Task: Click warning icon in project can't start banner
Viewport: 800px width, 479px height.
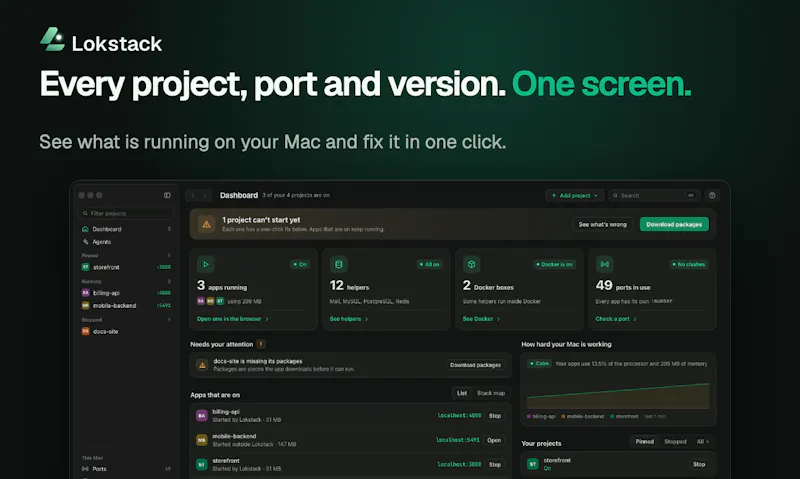Action: coord(207,224)
